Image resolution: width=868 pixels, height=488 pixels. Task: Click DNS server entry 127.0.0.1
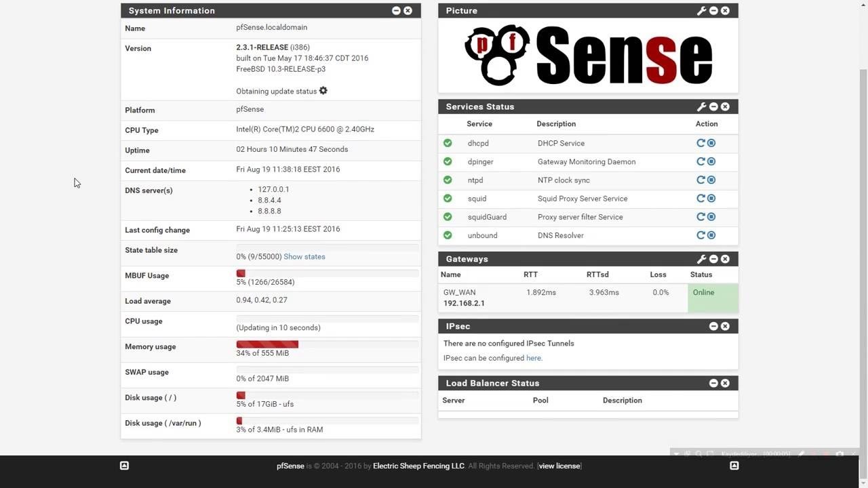tap(273, 190)
